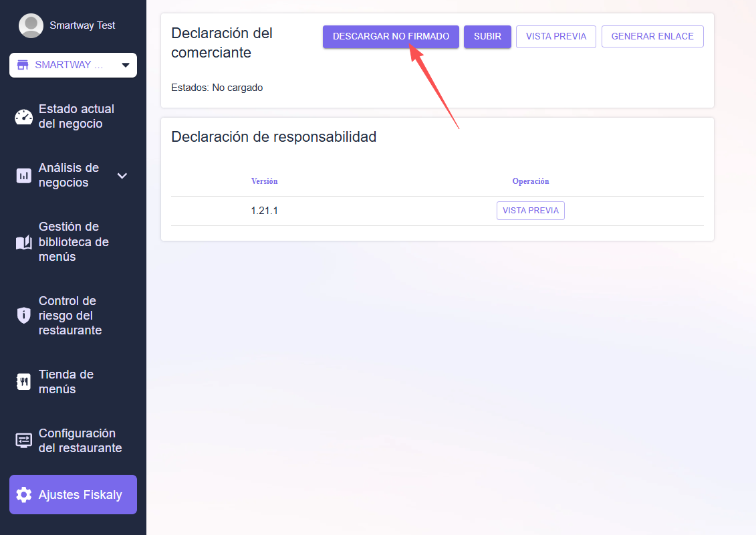Click DESCARGAR NO FIRMADO button
Viewport: 756px width, 535px height.
tap(390, 37)
